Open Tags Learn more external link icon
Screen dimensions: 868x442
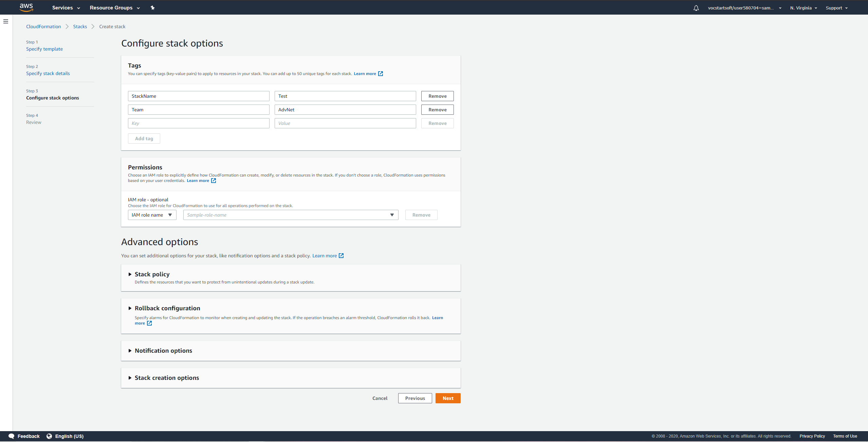pos(381,74)
